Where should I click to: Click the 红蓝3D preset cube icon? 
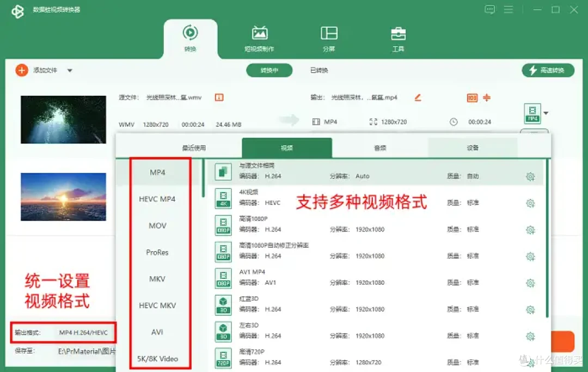[223, 305]
